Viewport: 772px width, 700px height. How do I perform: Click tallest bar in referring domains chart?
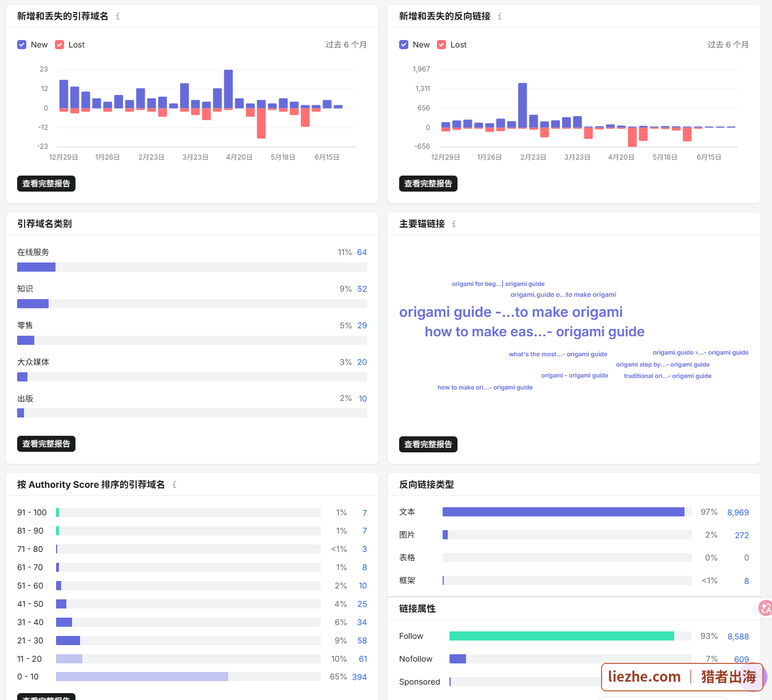(228, 89)
